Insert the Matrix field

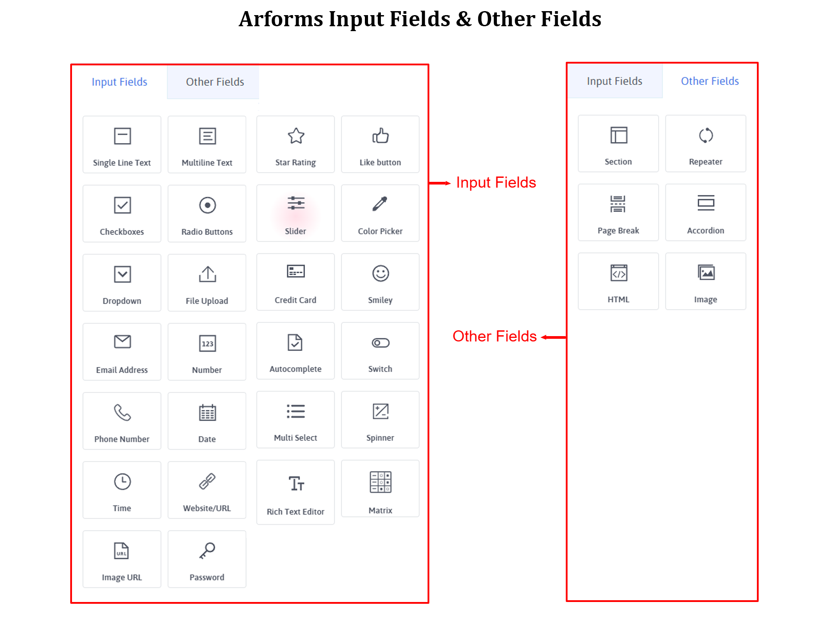(380, 489)
